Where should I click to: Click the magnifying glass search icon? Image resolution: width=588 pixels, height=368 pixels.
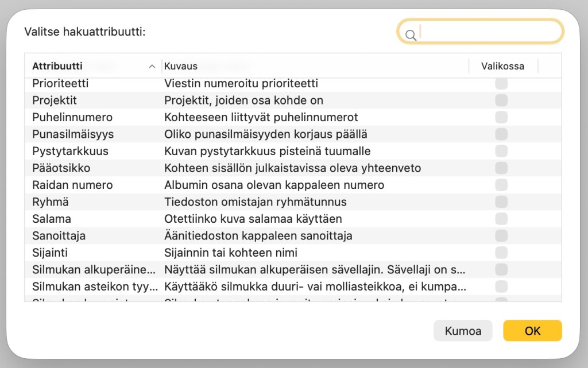pyautogui.click(x=411, y=35)
